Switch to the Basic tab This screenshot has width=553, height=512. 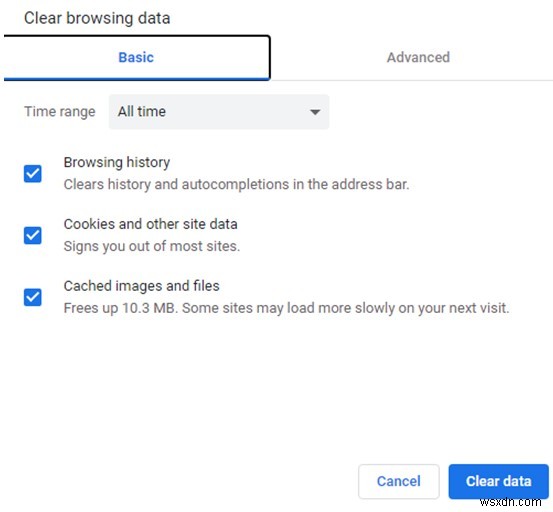[136, 57]
